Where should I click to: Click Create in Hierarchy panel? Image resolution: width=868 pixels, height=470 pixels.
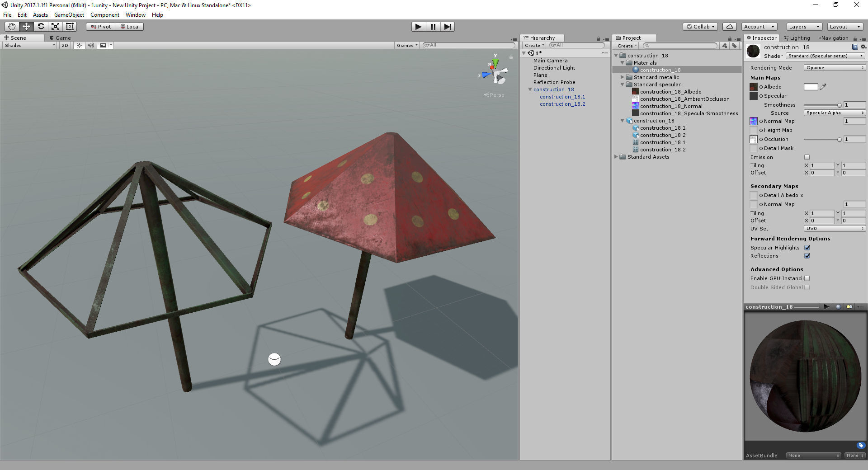[534, 46]
